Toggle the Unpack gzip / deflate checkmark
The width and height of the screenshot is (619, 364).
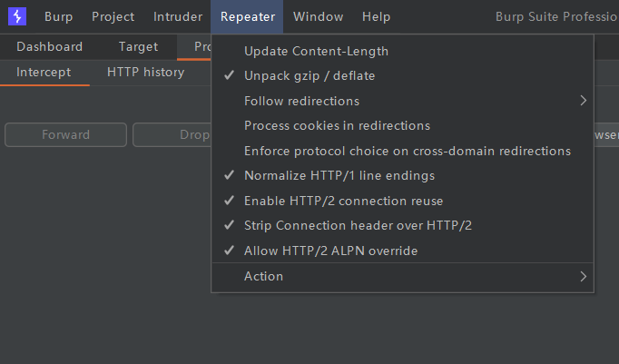(x=230, y=75)
